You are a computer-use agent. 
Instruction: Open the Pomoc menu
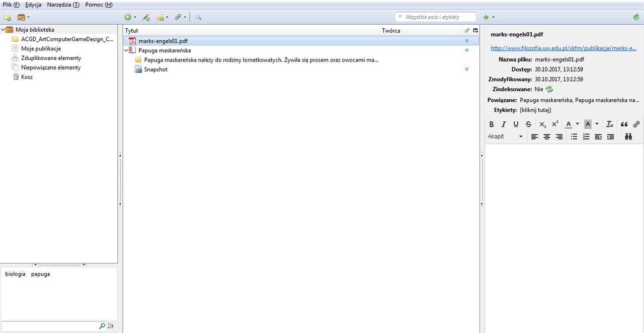click(99, 5)
